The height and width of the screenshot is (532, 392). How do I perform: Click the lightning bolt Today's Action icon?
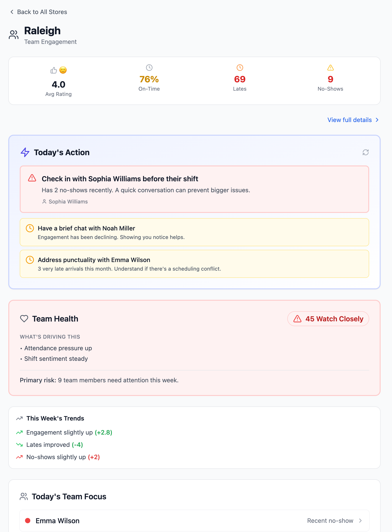point(25,152)
